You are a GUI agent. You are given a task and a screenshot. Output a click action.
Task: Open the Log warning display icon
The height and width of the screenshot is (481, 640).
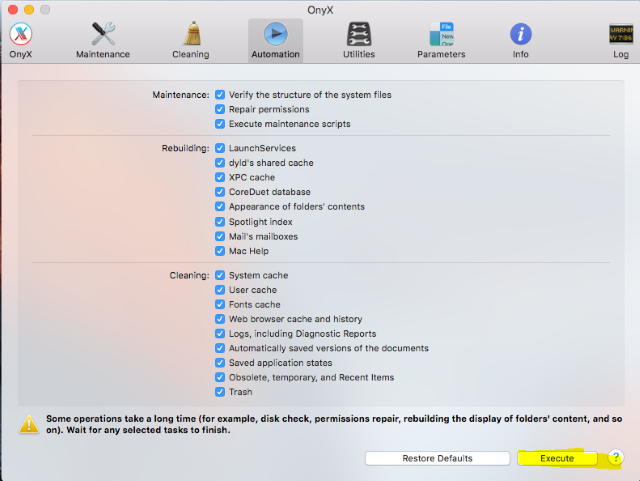click(x=621, y=34)
